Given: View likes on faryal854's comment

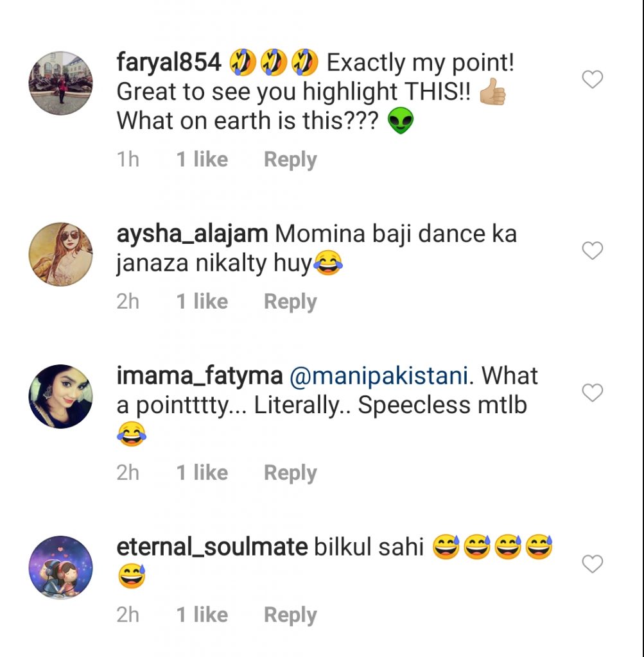Looking at the screenshot, I should [x=202, y=160].
